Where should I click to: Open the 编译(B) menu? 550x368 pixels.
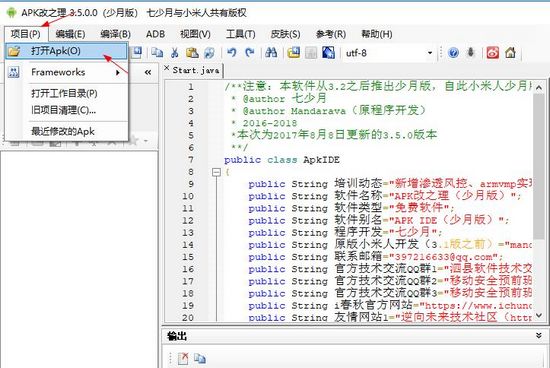click(115, 34)
